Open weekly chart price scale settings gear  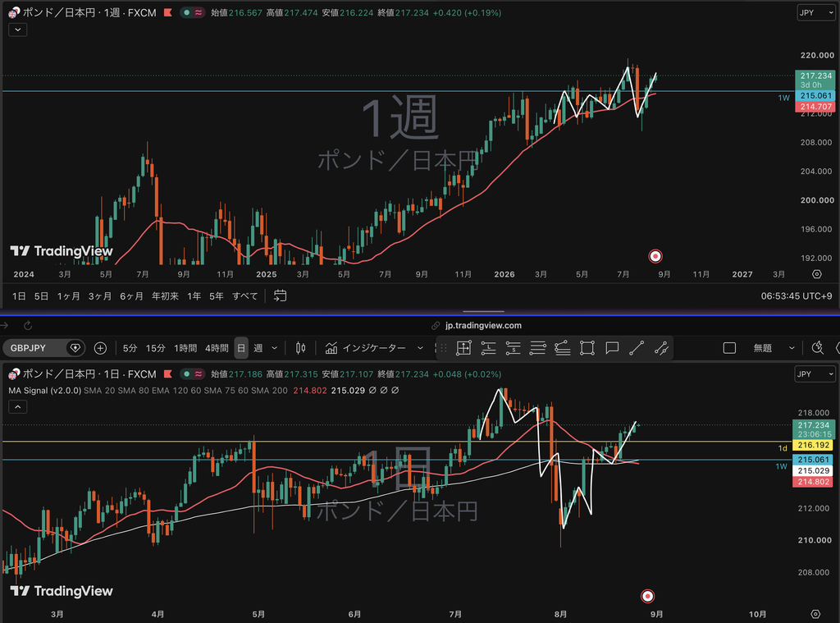coord(816,274)
